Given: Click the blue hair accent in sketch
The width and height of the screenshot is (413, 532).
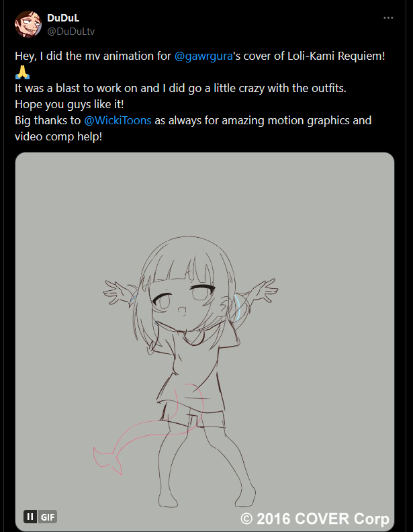Looking at the screenshot, I should tap(238, 307).
